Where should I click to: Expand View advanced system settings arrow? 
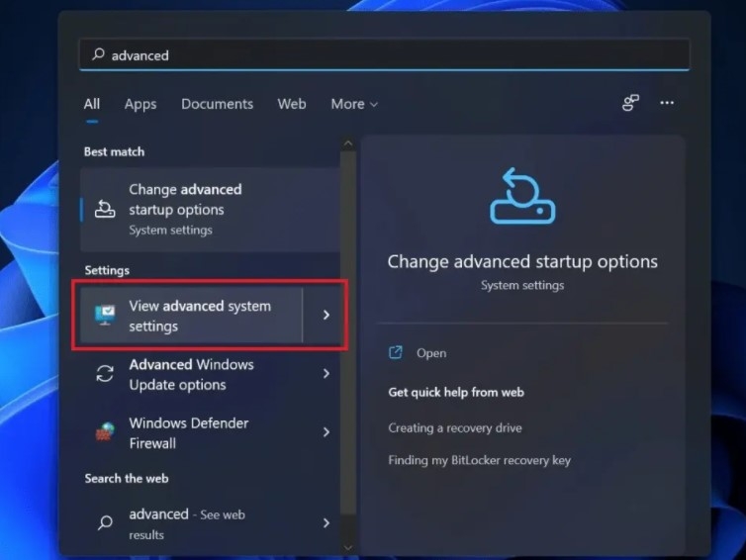326,316
